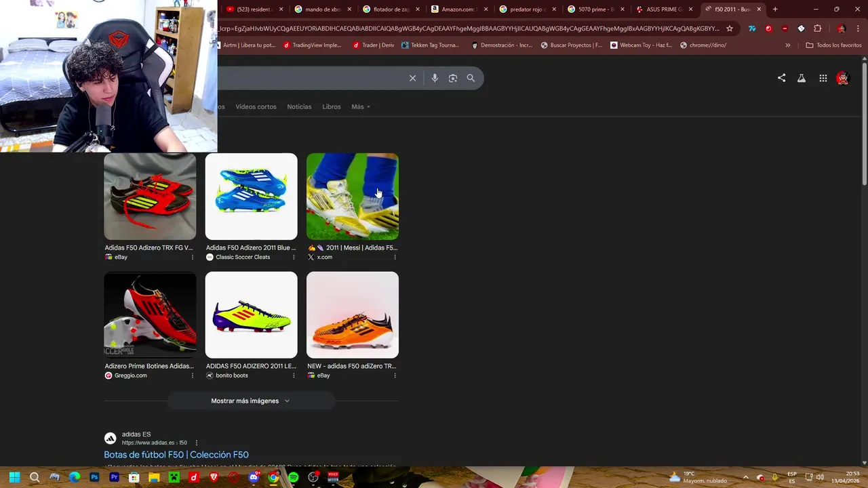Screen dimensions: 868x488
Task: Start voice search with the microphone icon
Action: pos(435,78)
